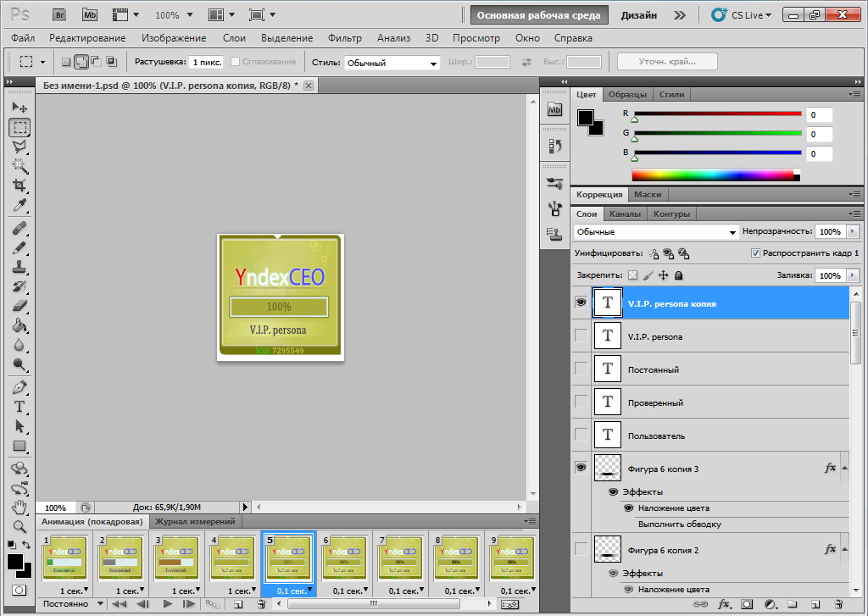Image resolution: width=868 pixels, height=616 pixels.
Task: Click delete layer trash icon in Layers panel
Action: [x=837, y=604]
